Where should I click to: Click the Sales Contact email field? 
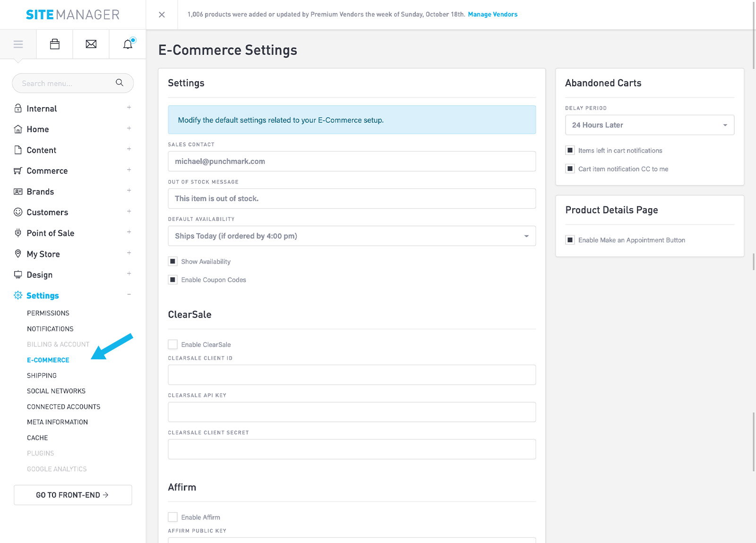352,161
